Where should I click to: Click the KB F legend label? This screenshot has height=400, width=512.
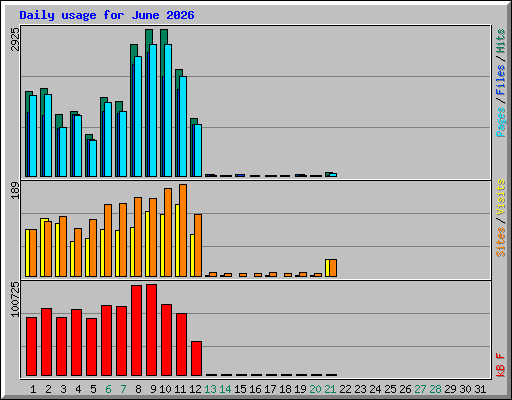501,365
